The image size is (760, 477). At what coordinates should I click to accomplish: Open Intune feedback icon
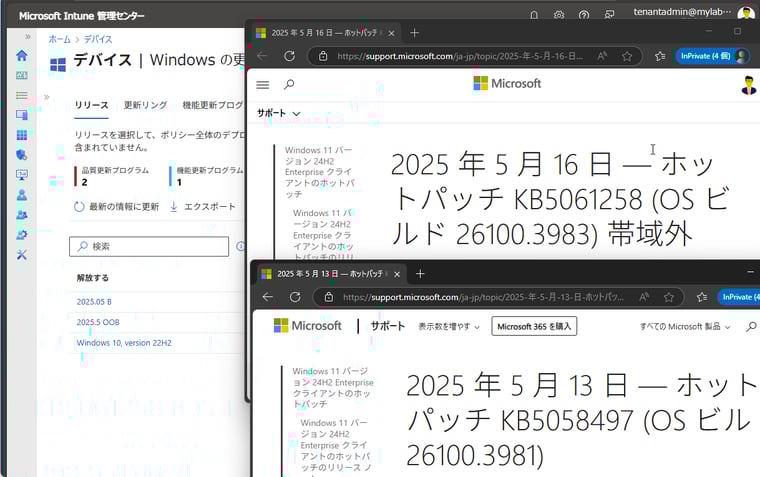(x=609, y=15)
